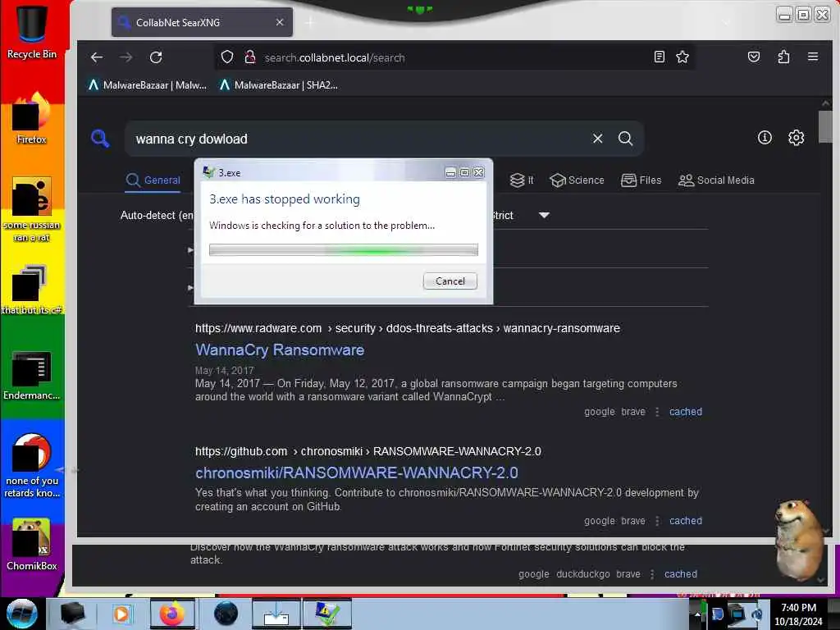
Task: Open the extensions puzzle icon
Action: 783,57
